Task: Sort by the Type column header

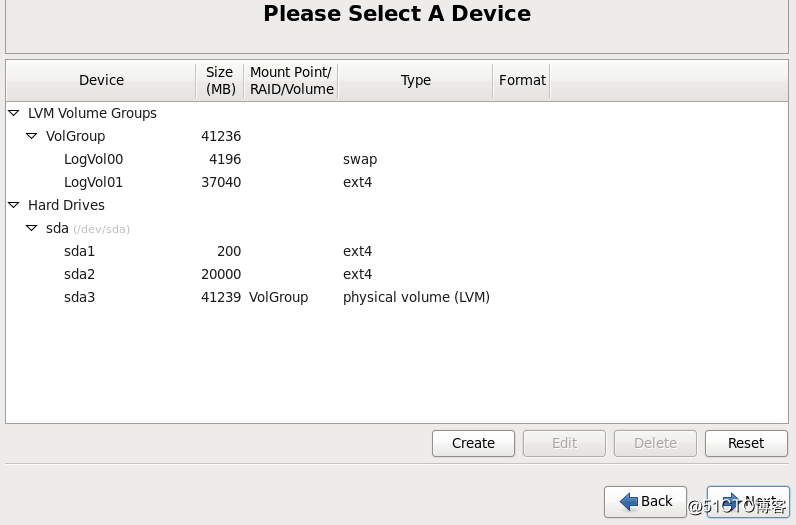Action: [x=415, y=80]
